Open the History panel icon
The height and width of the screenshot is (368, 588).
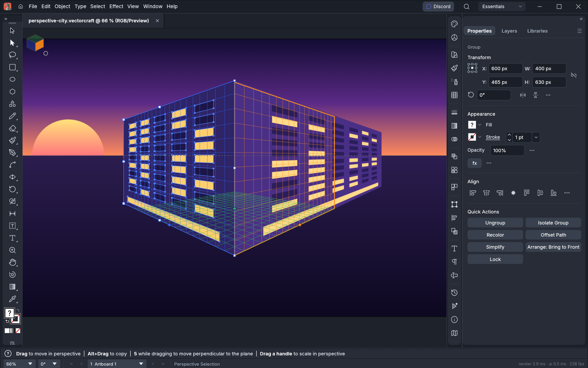[454, 293]
